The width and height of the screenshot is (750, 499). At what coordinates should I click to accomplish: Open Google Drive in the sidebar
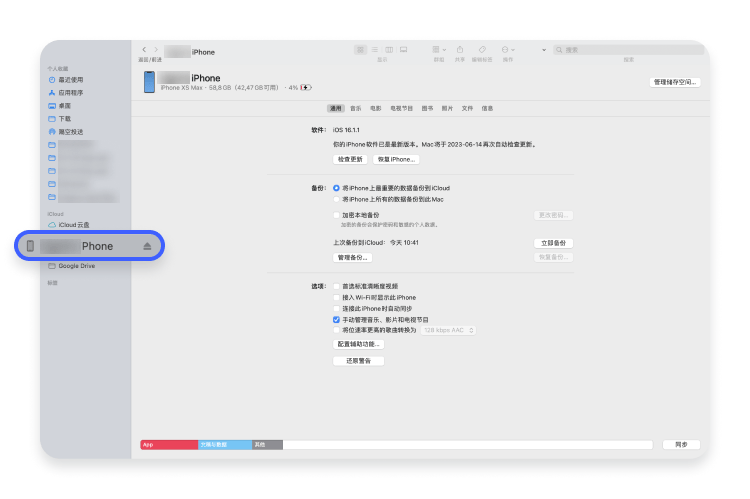tap(72, 266)
